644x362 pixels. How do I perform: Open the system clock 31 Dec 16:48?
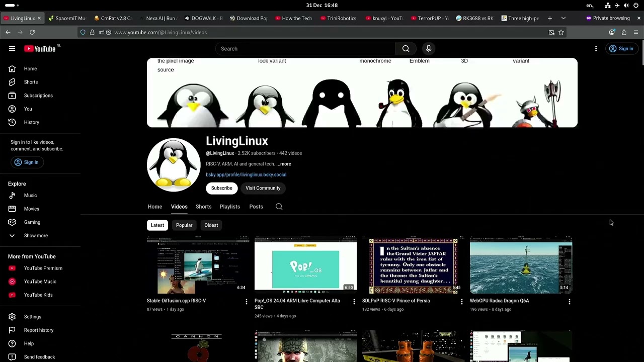pyautogui.click(x=322, y=5)
